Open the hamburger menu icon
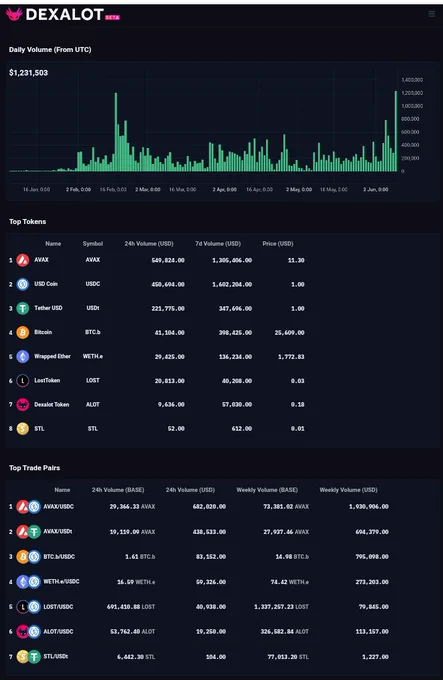This screenshot has width=443, height=680. point(432,14)
